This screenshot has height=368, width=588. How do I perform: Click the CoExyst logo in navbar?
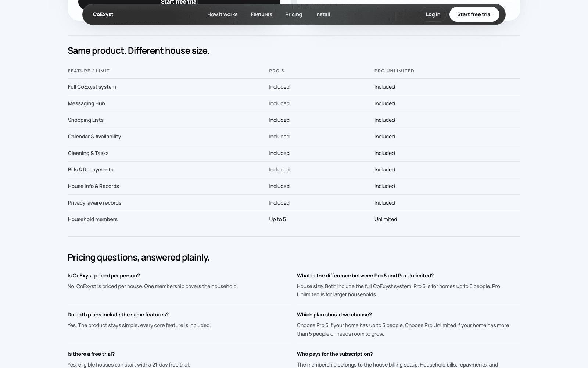[x=103, y=14]
